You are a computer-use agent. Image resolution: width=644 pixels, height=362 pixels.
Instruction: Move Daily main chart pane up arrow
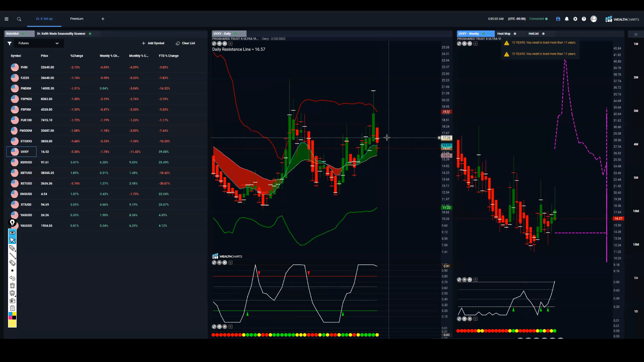pos(225,44)
